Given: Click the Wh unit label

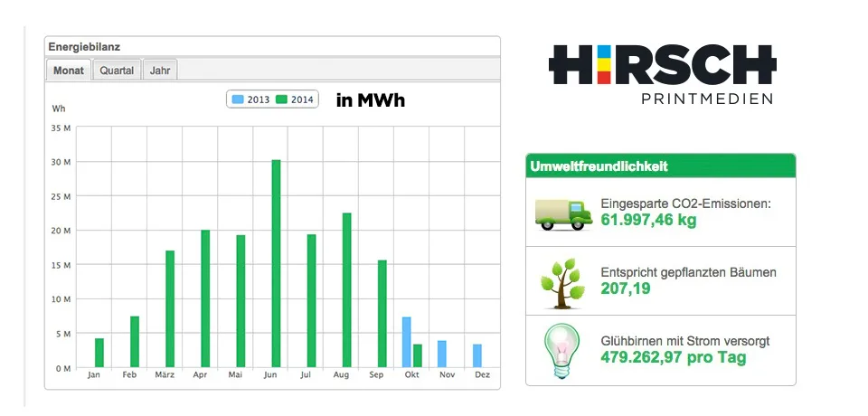Looking at the screenshot, I should pyautogui.click(x=59, y=109).
